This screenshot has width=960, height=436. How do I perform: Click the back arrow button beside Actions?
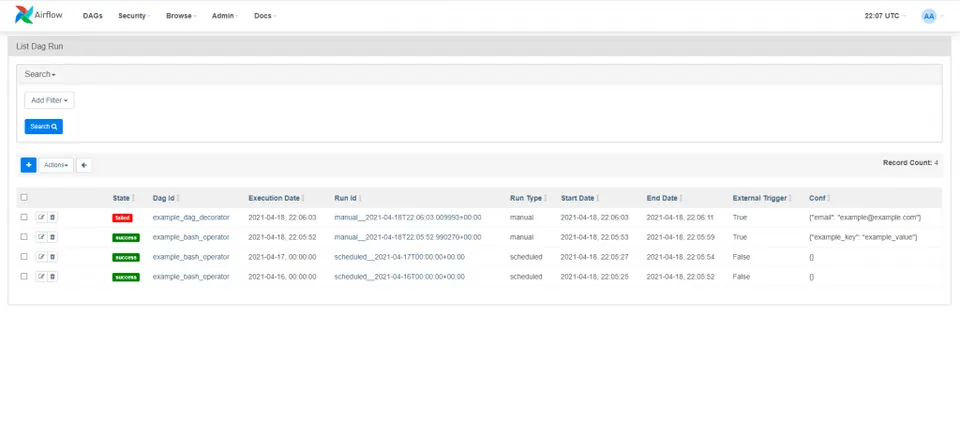(84, 165)
